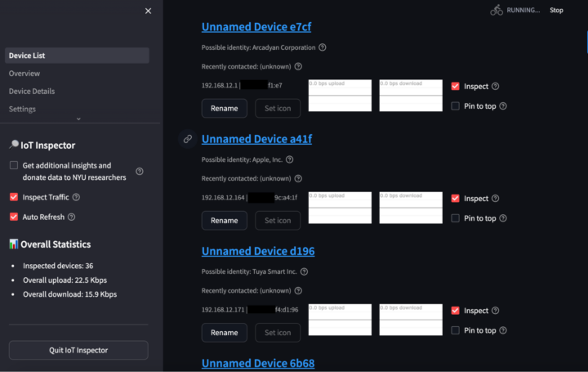Image resolution: width=588 pixels, height=372 pixels.
Task: Click help icon beside Inspect Traffic
Action: [x=76, y=197]
